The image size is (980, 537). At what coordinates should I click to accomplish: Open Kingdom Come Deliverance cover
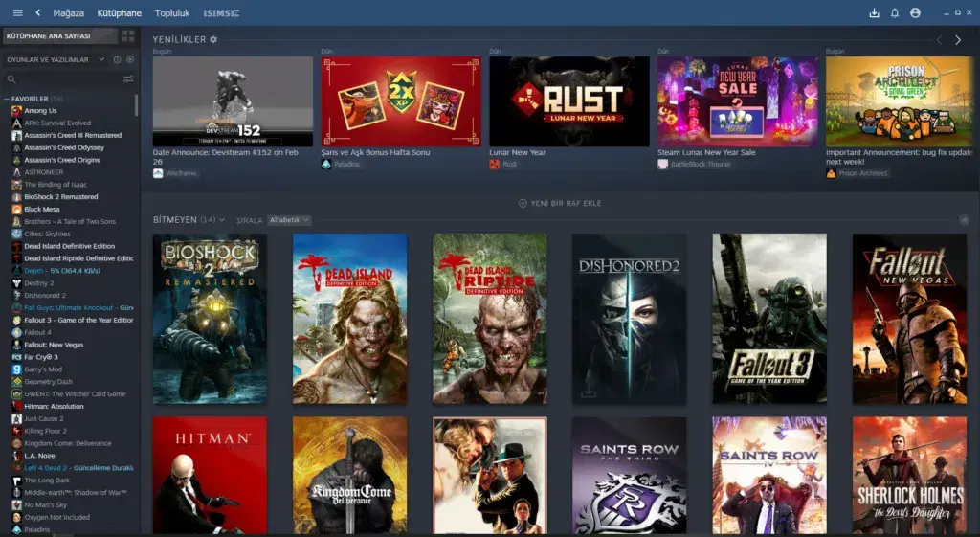click(350, 475)
